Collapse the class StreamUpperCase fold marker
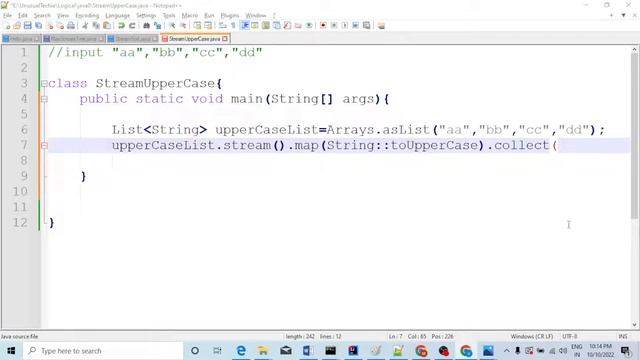640x360 pixels. (44, 84)
